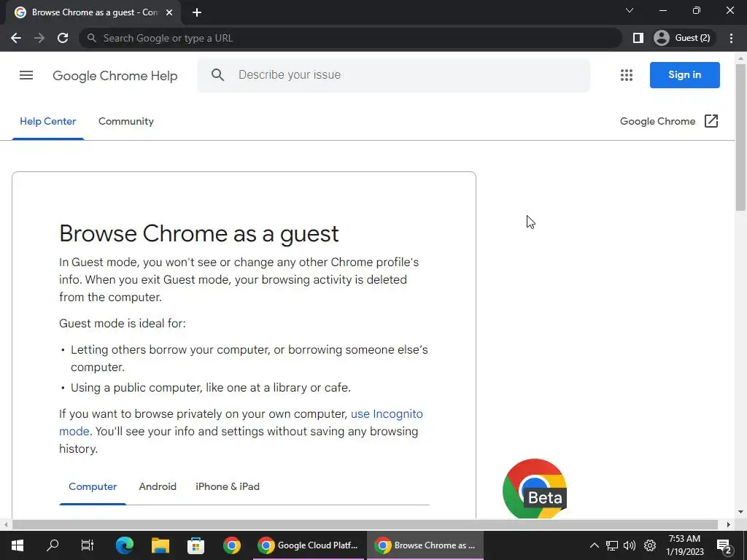Open the Guest (2) profile menu
Image resolution: width=747 pixels, height=560 pixels.
click(x=683, y=38)
